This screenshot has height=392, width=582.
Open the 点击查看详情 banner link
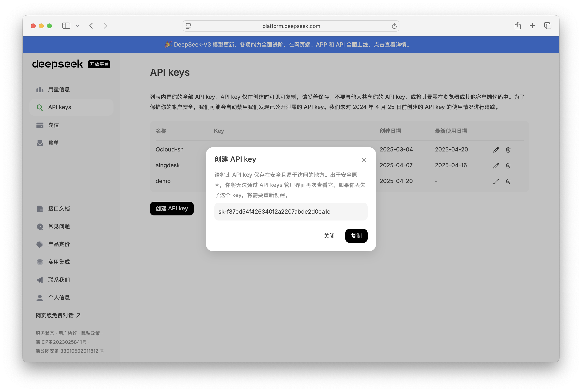(x=390, y=45)
